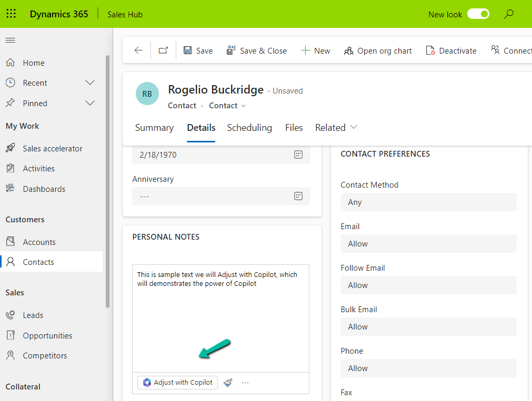Open the Birthday date picker calendar icon
532x401 pixels.
point(298,155)
